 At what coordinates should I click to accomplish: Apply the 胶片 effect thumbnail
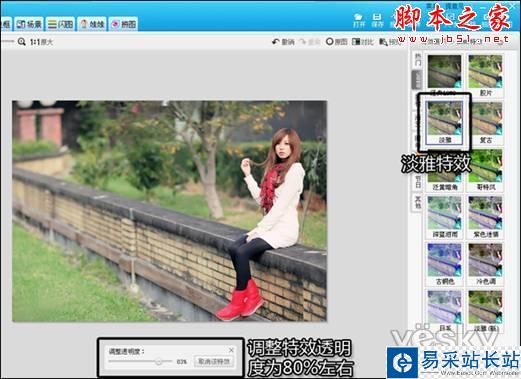click(485, 75)
